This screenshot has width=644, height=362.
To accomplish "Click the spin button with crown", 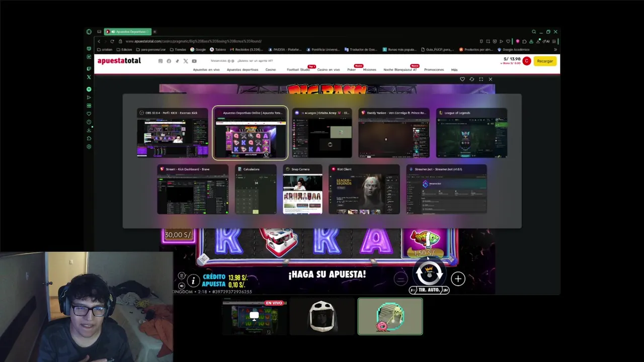I will (x=429, y=274).
